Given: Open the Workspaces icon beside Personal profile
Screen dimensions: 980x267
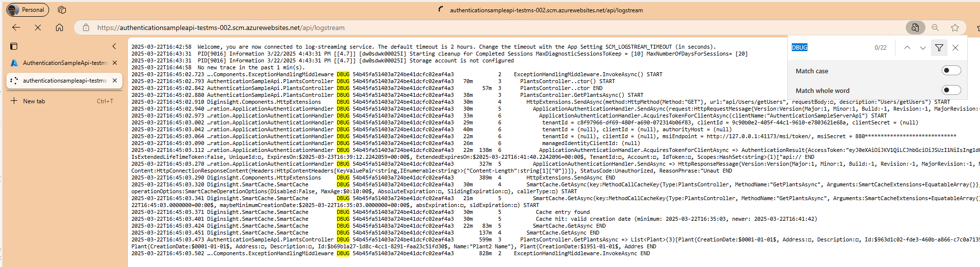Looking at the screenshot, I should (62, 10).
